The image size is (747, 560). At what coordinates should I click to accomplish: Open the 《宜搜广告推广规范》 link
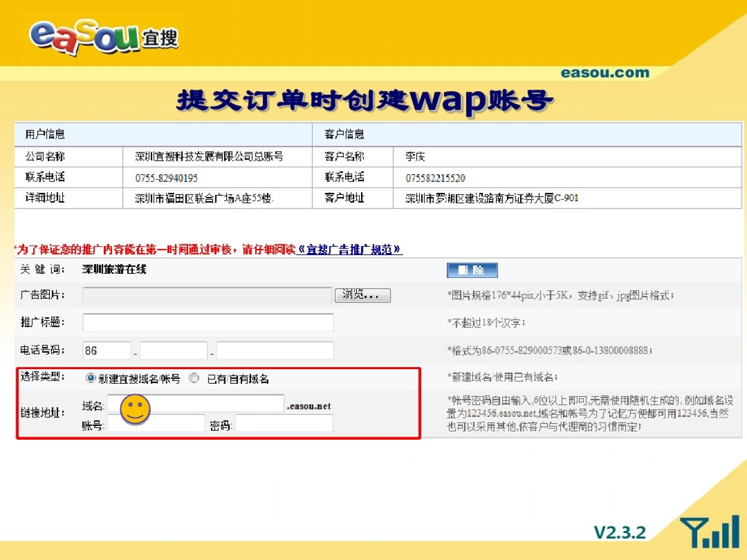tap(350, 249)
